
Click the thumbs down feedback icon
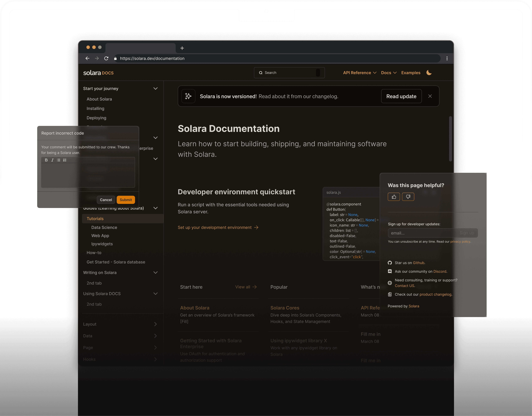(x=408, y=197)
